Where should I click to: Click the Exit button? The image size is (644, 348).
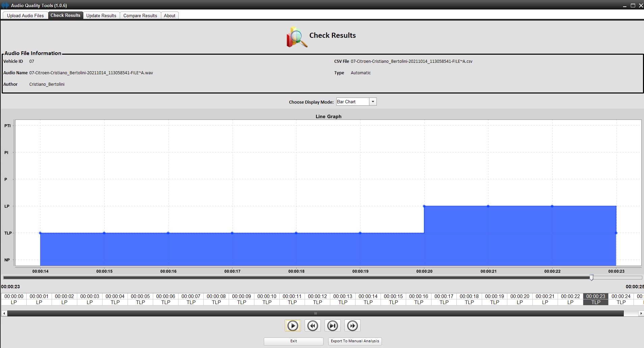[x=293, y=341]
